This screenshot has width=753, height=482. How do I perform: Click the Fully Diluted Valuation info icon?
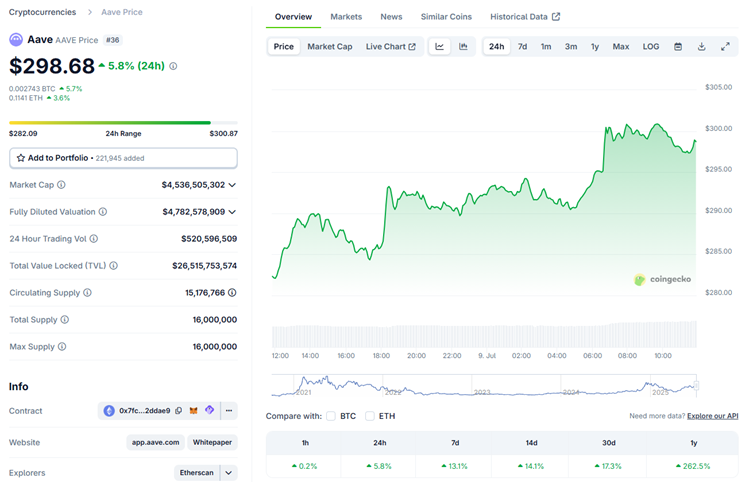[x=103, y=212]
